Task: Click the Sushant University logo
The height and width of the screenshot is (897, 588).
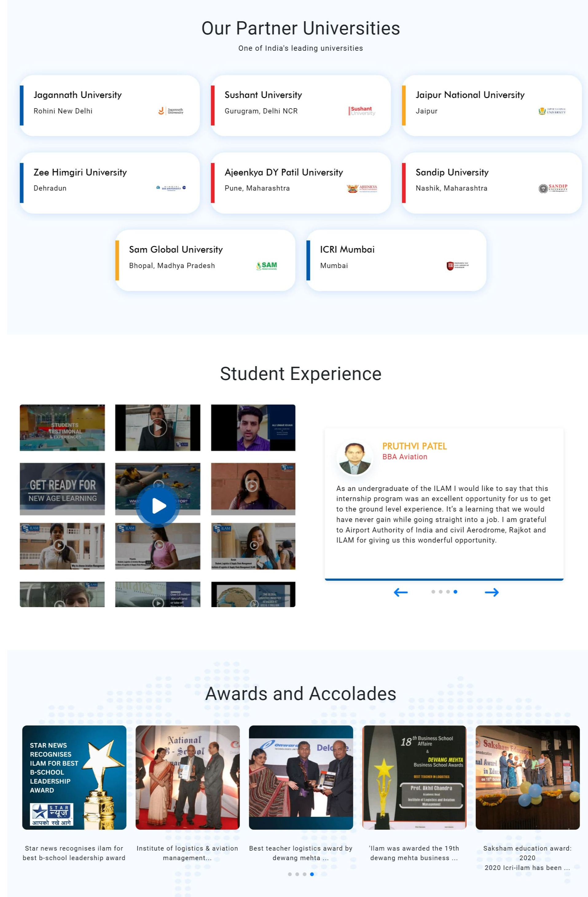Action: (x=362, y=111)
